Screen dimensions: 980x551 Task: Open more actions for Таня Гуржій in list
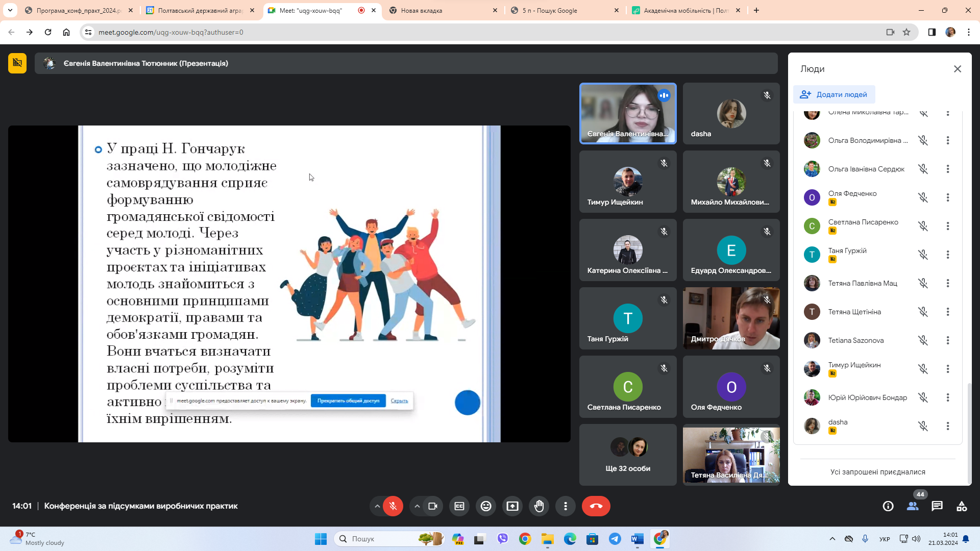point(948,255)
